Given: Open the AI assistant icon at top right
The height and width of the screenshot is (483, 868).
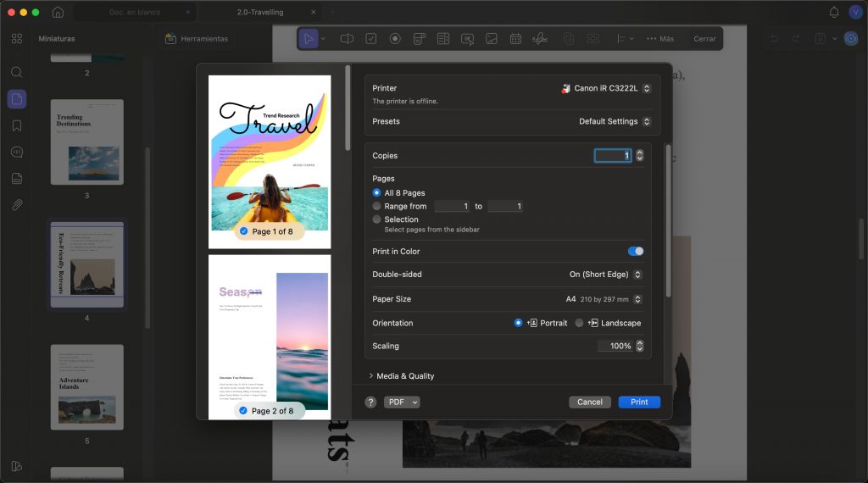Looking at the screenshot, I should point(851,39).
